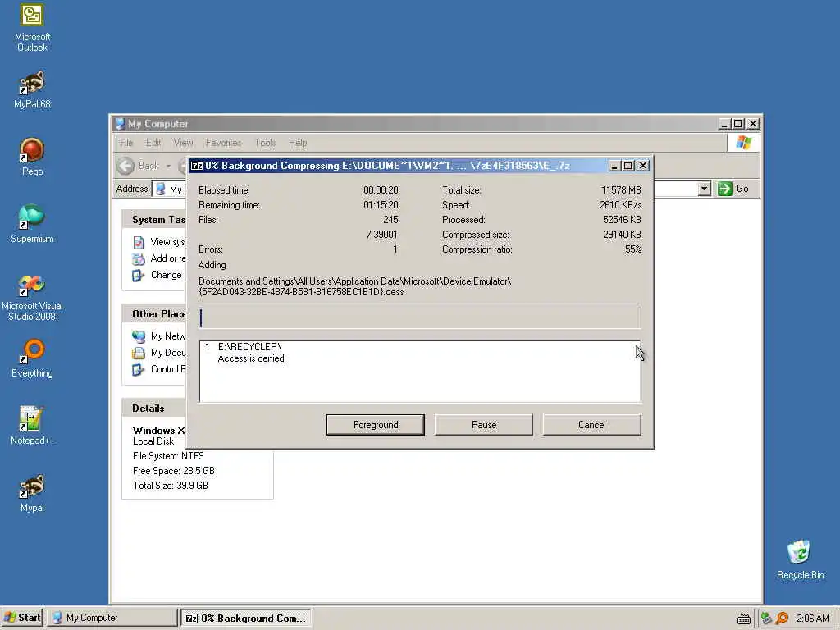Click the My Documents folder icon

(x=139, y=353)
